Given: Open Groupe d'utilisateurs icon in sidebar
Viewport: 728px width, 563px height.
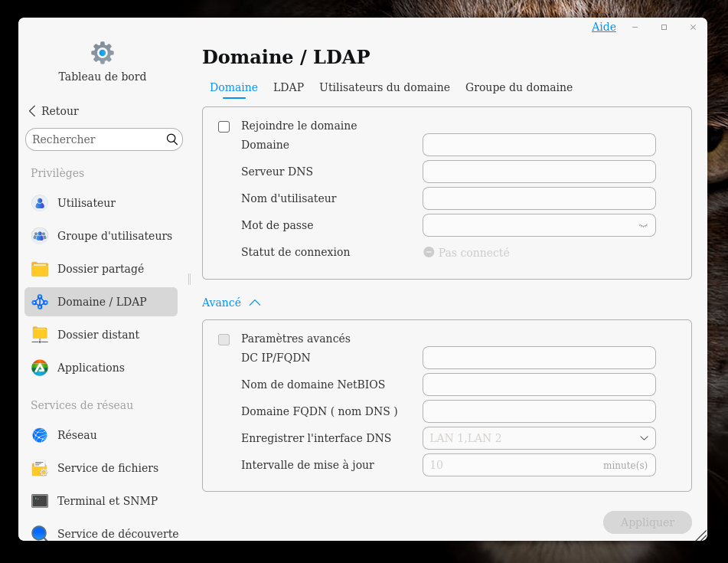Looking at the screenshot, I should (x=40, y=236).
